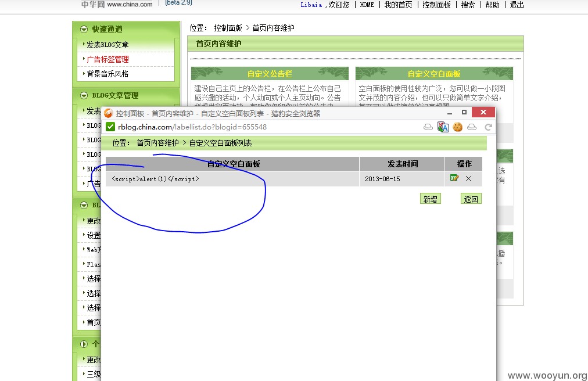588x381 pixels.
Task: Click the 操作 column header
Action: [464, 164]
